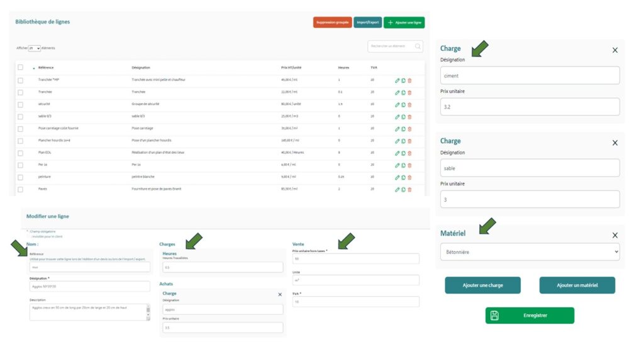
Task: Click the magnifier icon in the search box
Action: (418, 47)
